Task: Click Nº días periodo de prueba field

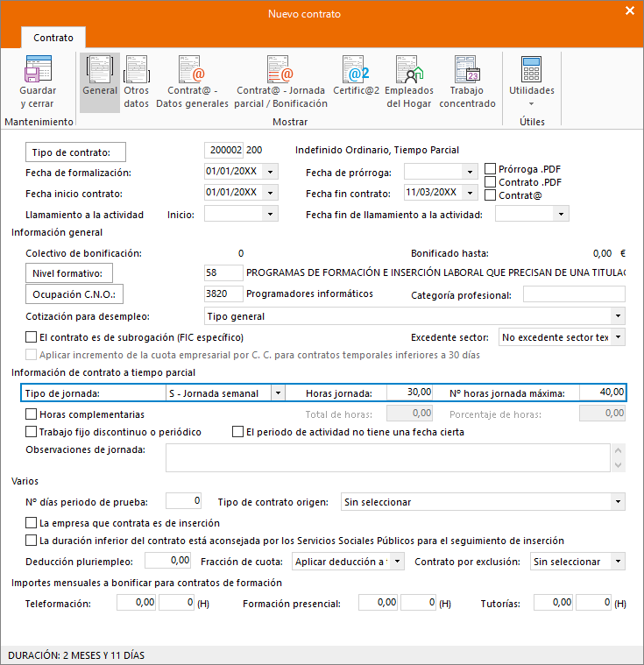Action: tap(184, 501)
